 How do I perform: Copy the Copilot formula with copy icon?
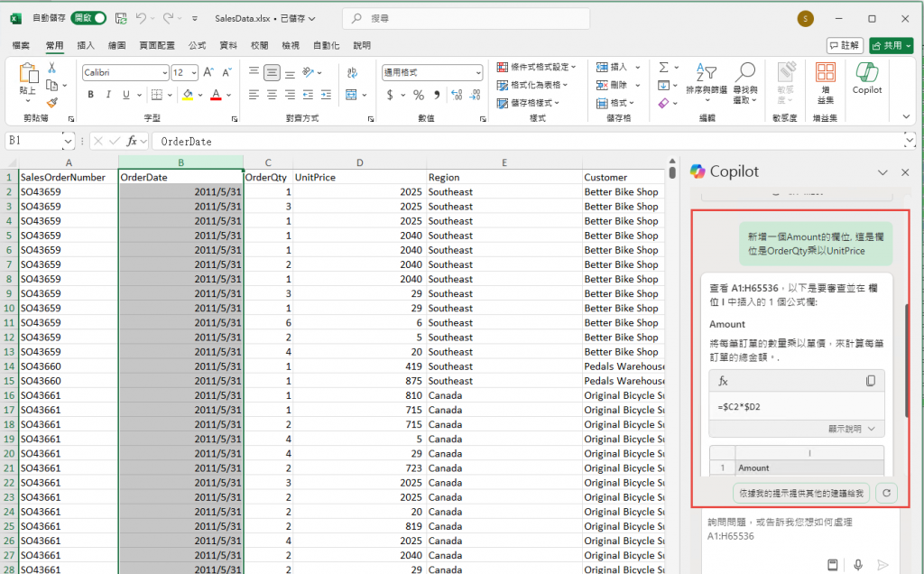point(871,381)
